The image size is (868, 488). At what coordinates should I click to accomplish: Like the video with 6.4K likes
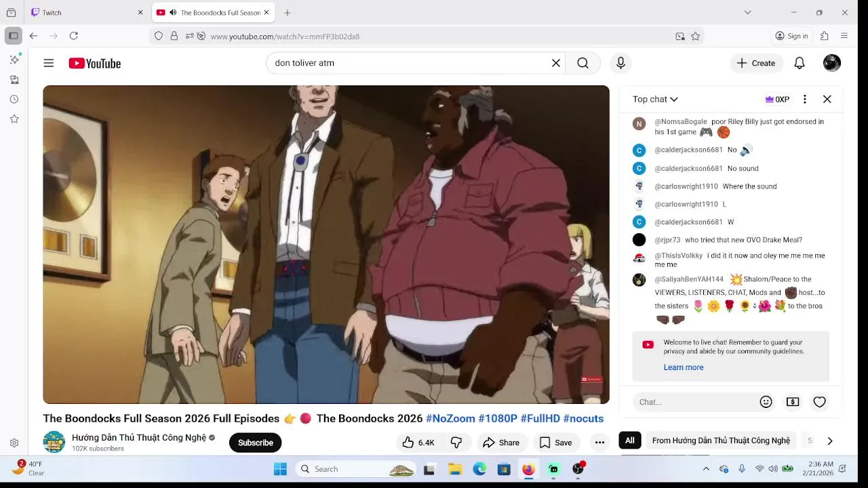coord(418,443)
